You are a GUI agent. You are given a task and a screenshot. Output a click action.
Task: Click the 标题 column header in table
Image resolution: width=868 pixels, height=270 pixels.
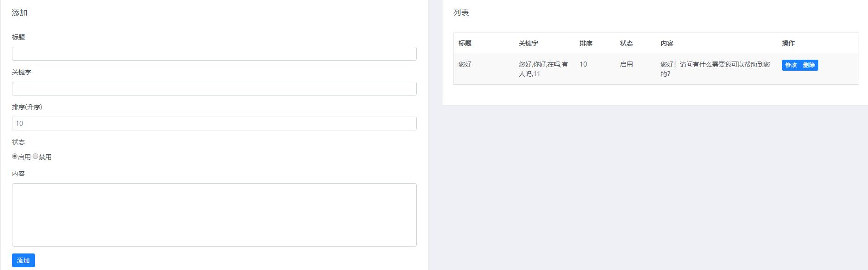tap(465, 43)
